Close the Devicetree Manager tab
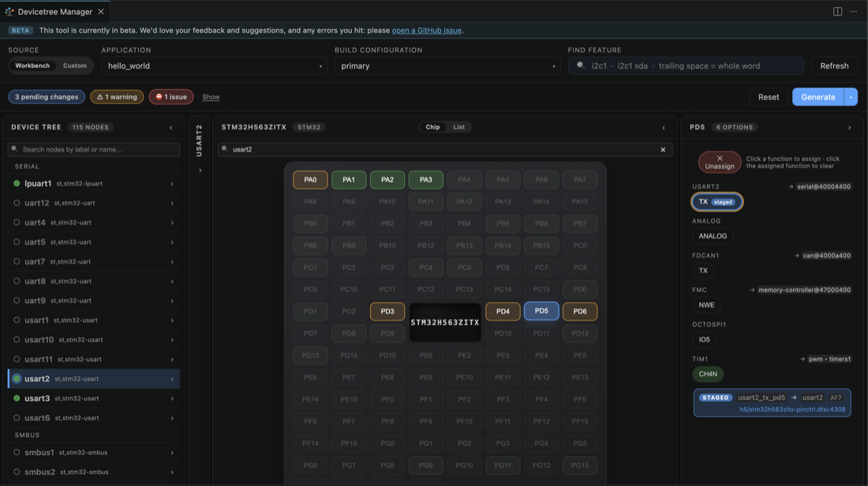 click(x=101, y=12)
